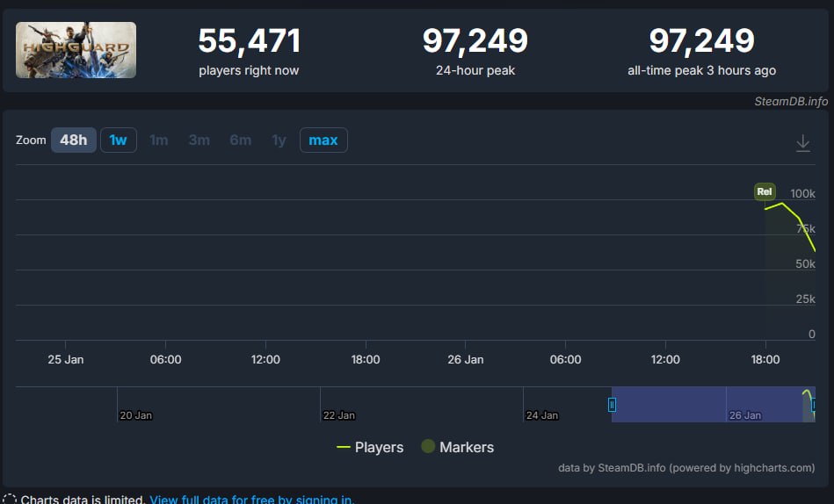Toggle the Players series in legend
The width and height of the screenshot is (834, 504).
click(370, 447)
